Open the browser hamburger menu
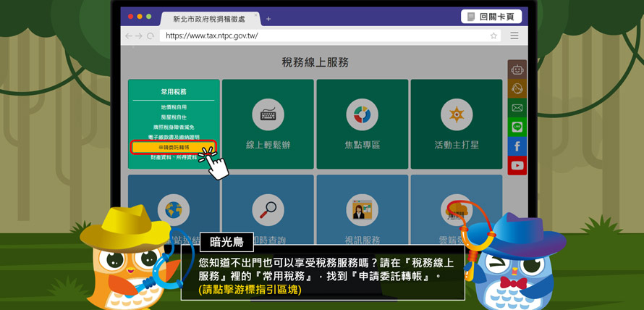The image size is (644, 310). pos(514,35)
